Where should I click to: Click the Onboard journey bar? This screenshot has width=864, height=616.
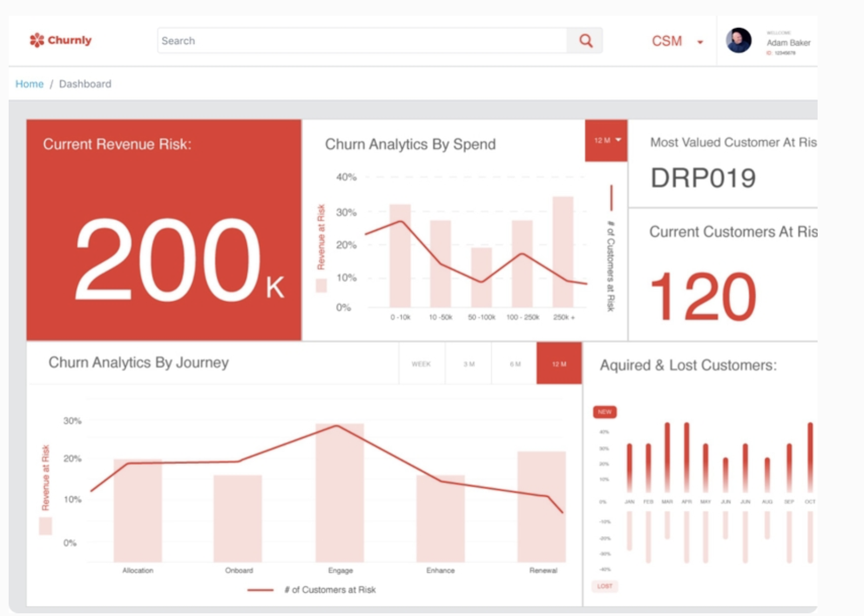click(x=238, y=519)
